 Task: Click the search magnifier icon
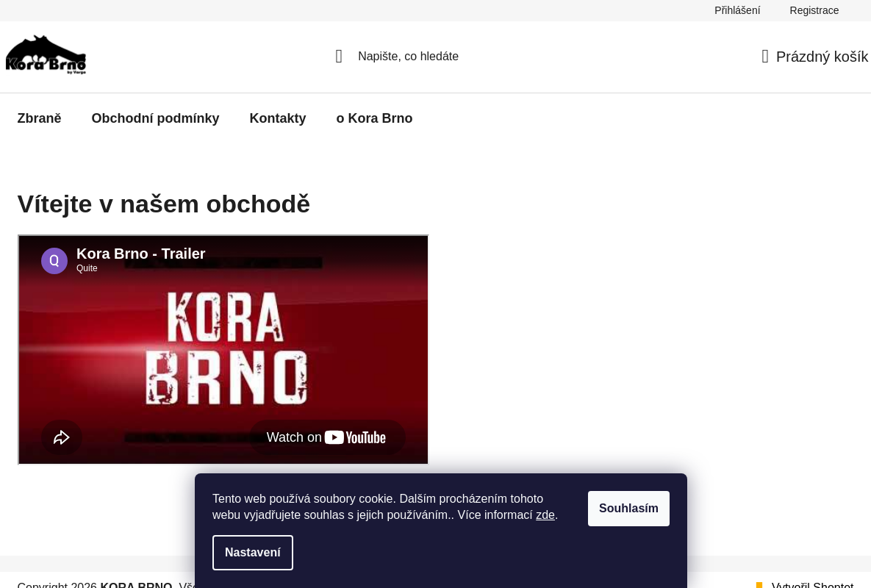339,57
